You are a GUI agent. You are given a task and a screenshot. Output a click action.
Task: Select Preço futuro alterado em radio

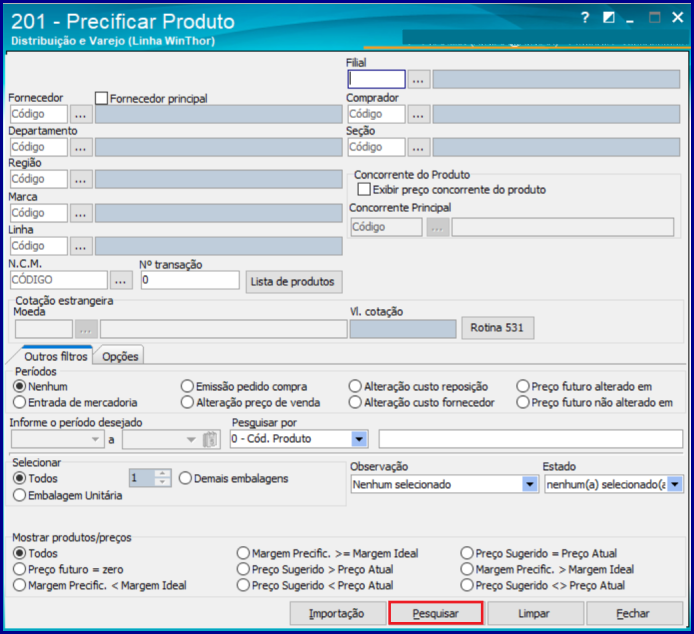coord(523,386)
